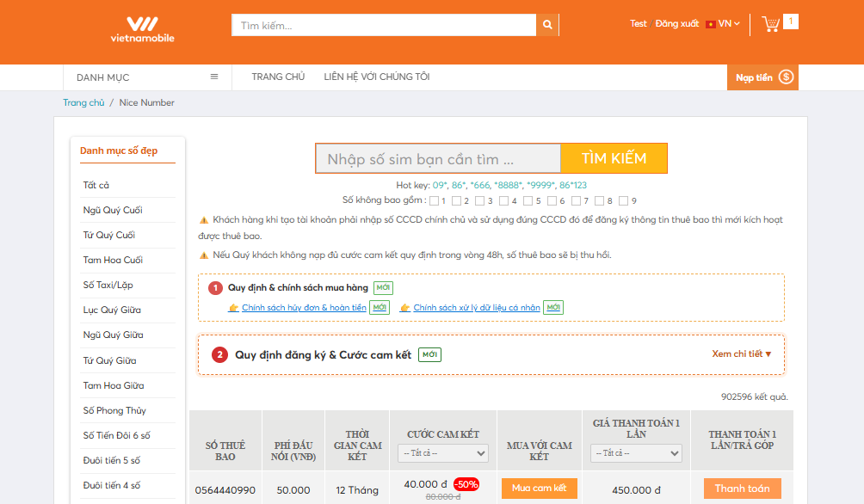Click the hamburger icon beside Danh mục
864x504 pixels.
214,77
